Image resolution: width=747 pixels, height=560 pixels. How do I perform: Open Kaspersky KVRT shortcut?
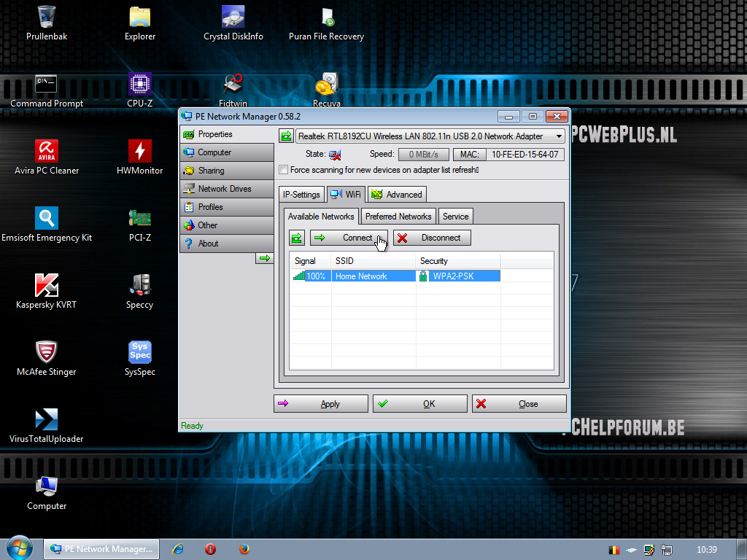(x=46, y=292)
